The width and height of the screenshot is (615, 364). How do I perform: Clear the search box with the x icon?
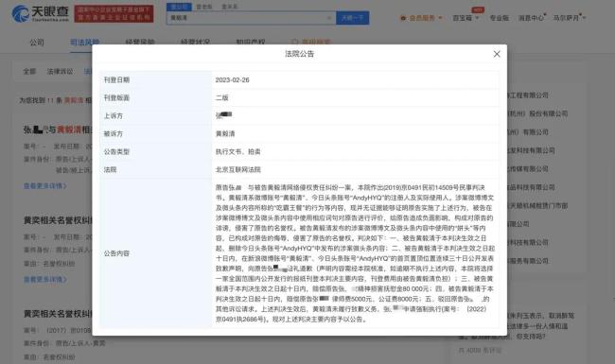tap(329, 18)
